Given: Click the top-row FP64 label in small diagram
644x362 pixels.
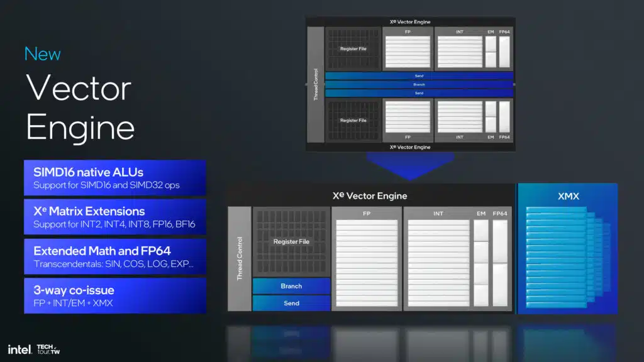Looking at the screenshot, I should coord(504,32).
